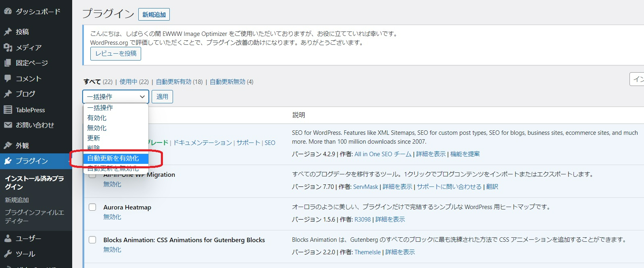
Task: Click the pages icon beside 固定ページ
Action: tap(8, 63)
